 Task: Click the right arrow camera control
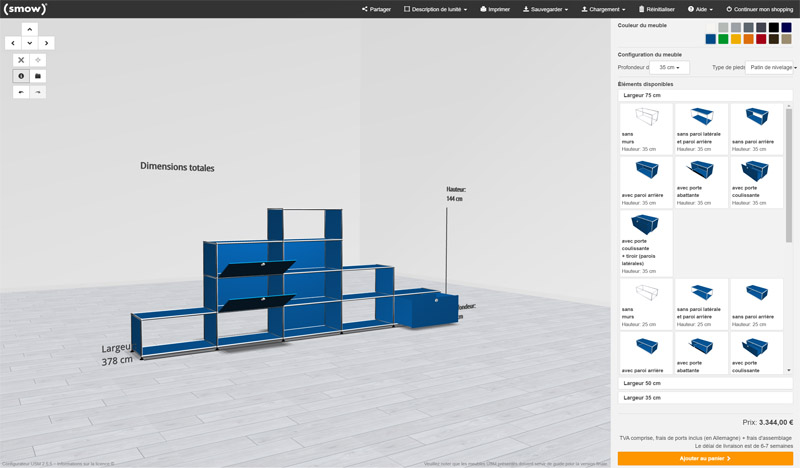(47, 43)
